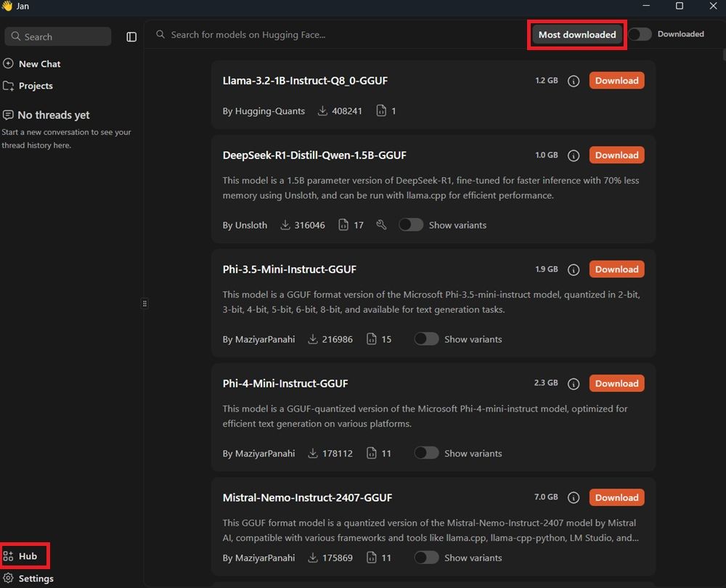Download the Llama-3.2-1B-Instruct-Q8_0-GGUF model

click(616, 81)
